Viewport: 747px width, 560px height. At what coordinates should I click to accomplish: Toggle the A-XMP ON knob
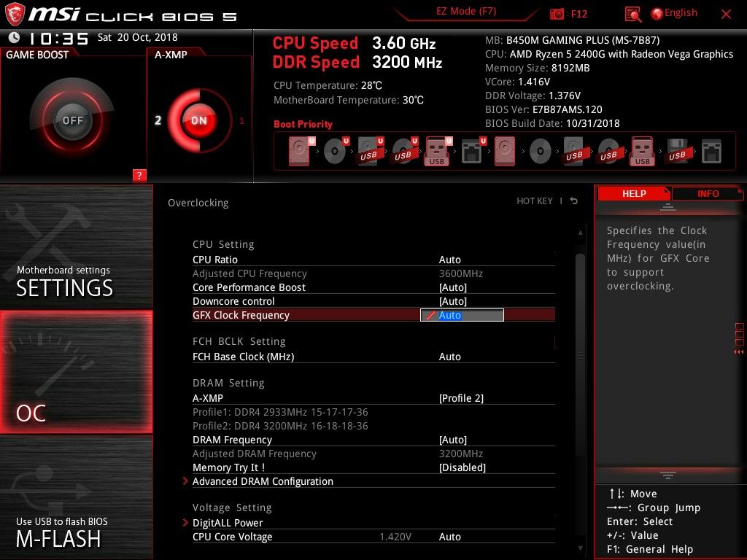click(x=199, y=120)
